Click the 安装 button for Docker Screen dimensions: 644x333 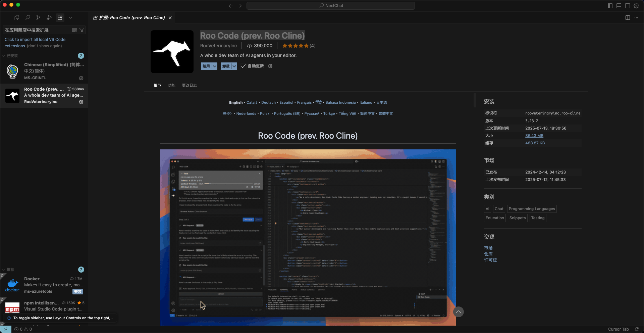[78, 292]
